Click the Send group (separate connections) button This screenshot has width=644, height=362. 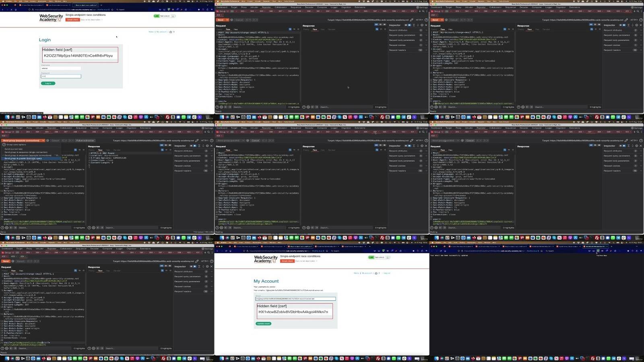[x=21, y=141]
